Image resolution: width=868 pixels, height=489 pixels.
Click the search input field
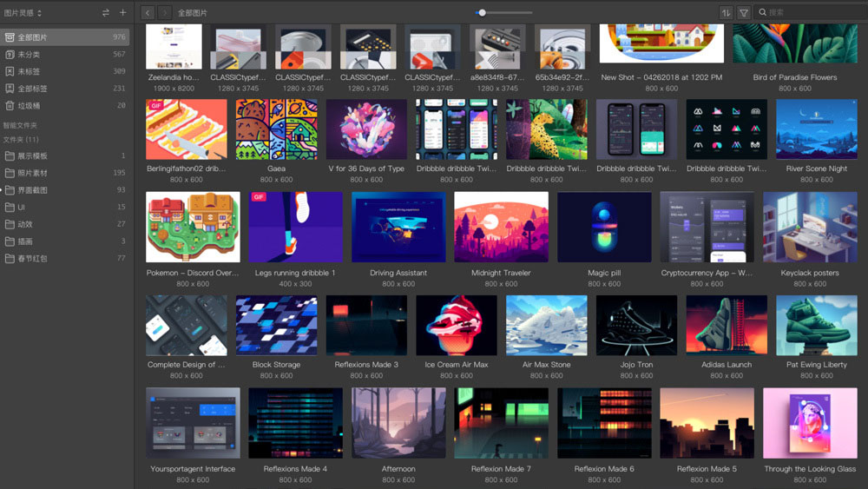[x=812, y=12]
